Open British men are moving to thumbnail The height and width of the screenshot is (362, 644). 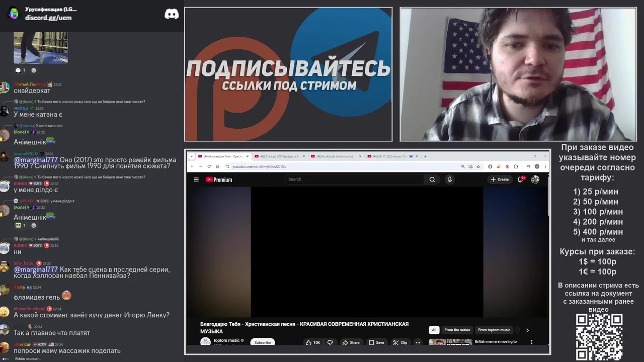pyautogui.click(x=450, y=342)
